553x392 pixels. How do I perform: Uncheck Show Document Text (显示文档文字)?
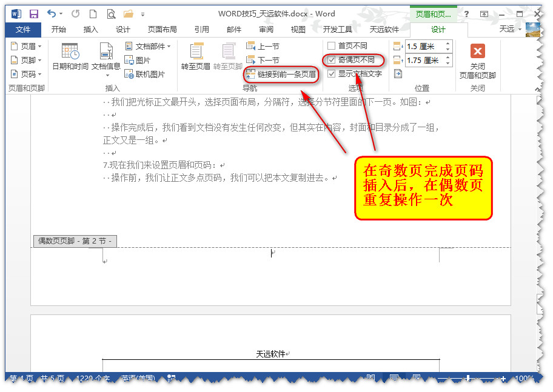tap(332, 74)
